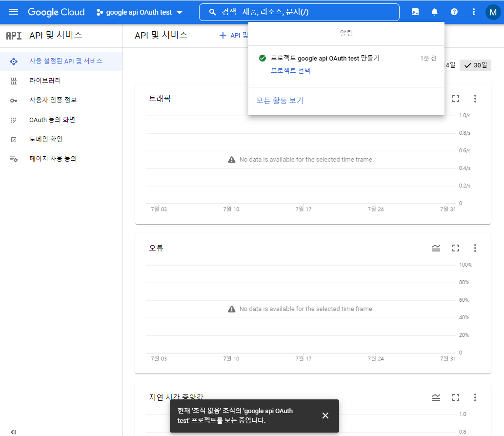Expand the 트래픽 chart to fullscreen
The width and height of the screenshot is (504, 436).
click(x=456, y=99)
